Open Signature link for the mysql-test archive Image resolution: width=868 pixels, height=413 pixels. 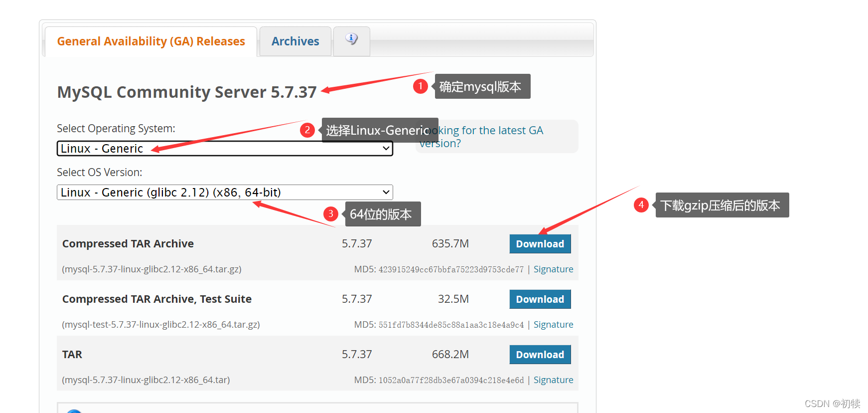pyautogui.click(x=553, y=325)
